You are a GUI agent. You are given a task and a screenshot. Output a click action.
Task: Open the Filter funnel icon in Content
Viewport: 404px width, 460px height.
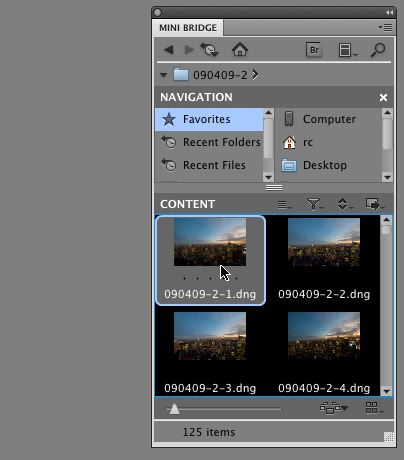pos(314,204)
